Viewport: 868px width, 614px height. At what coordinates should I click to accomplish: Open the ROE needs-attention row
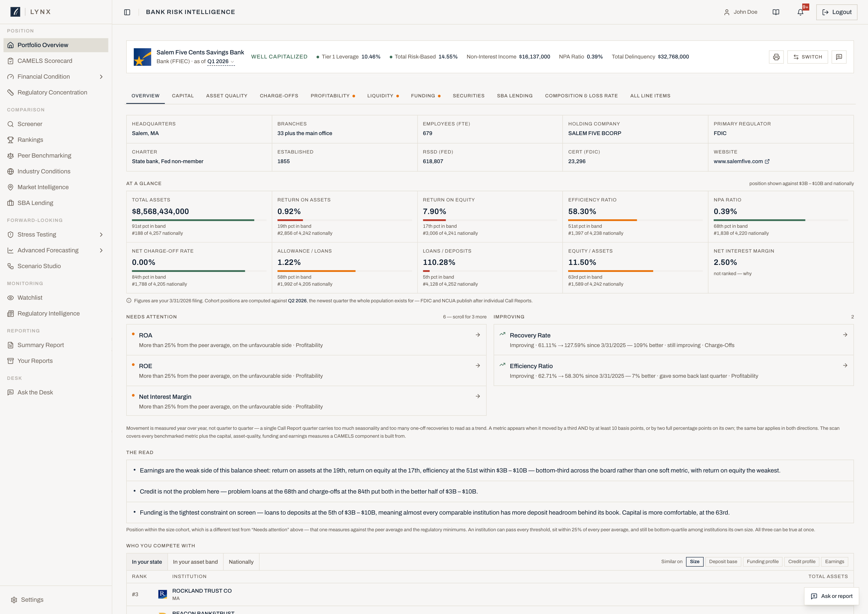(306, 370)
